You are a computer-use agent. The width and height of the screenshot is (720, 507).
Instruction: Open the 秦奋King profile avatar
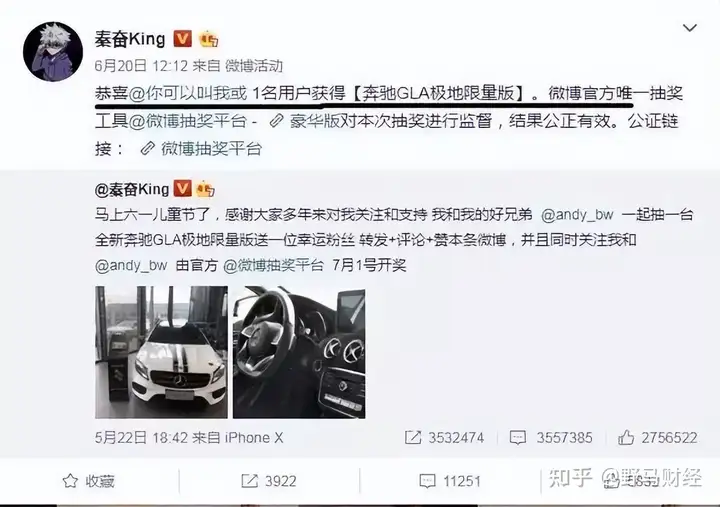tap(53, 51)
